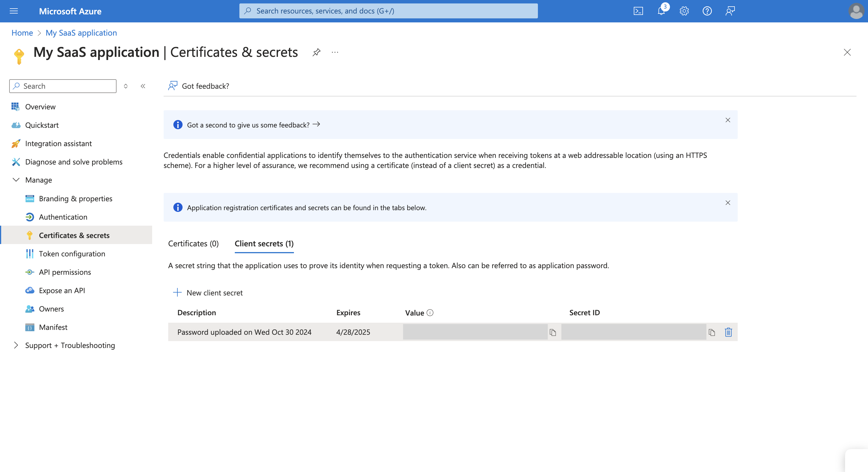Collapse the left sidebar with double chevron
The width and height of the screenshot is (868, 472).
(x=143, y=86)
